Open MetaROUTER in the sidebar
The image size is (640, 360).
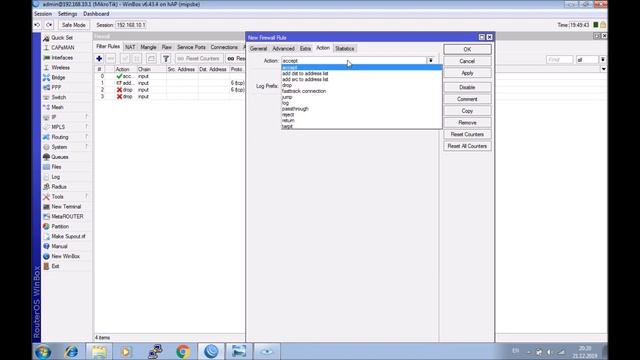tap(67, 216)
